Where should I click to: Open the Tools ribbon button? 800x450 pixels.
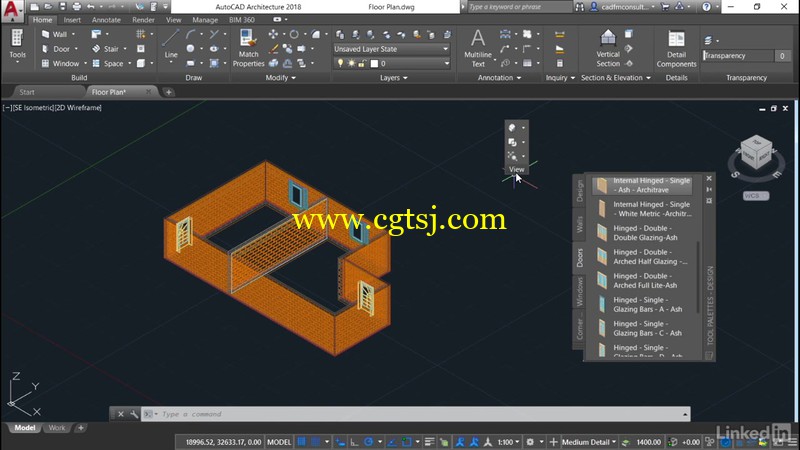pyautogui.click(x=17, y=46)
